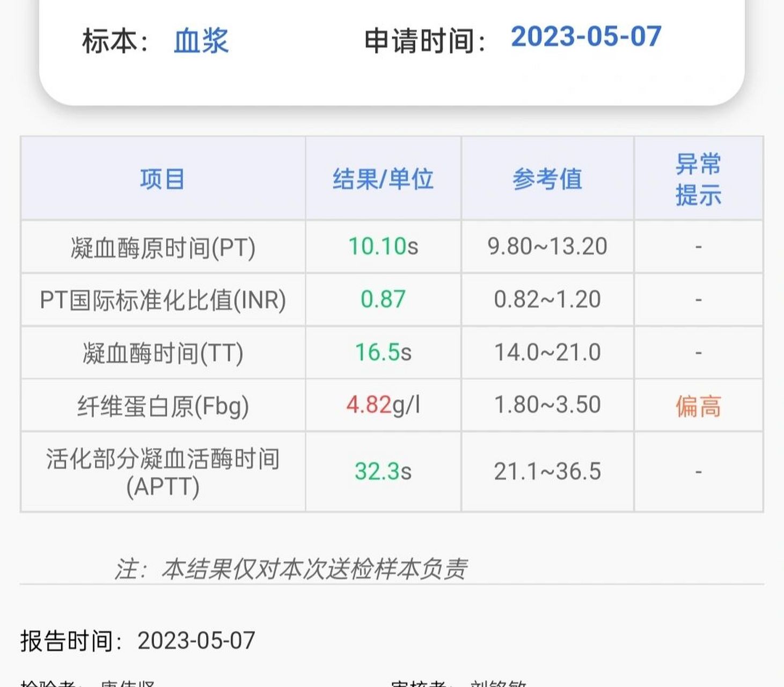This screenshot has width=784, height=687.
Task: Click the Fbg reference range 1.80~3.50
Action: tap(547, 406)
